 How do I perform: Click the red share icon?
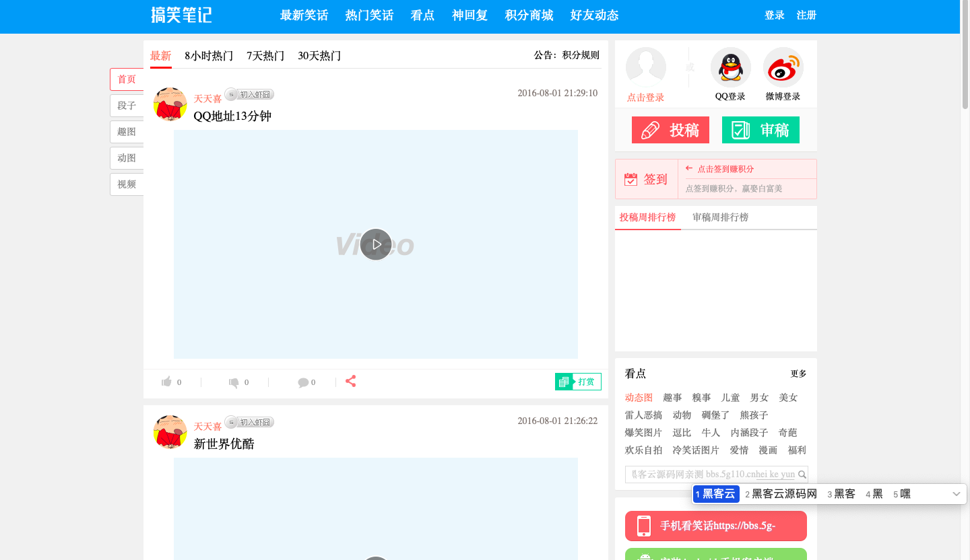[x=351, y=382]
